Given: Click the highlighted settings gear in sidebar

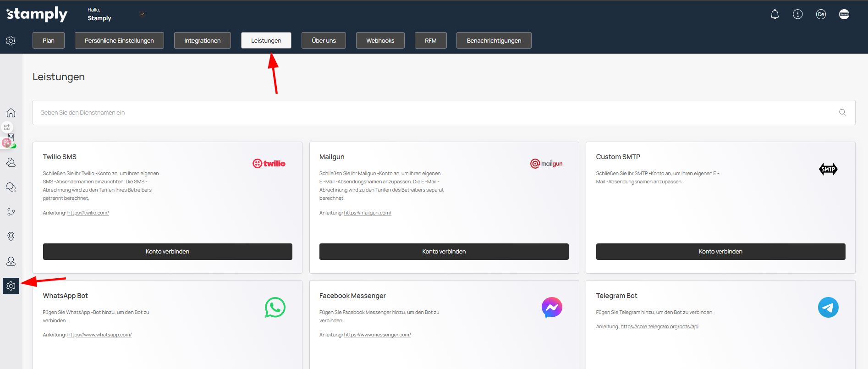Looking at the screenshot, I should pyautogui.click(x=11, y=286).
